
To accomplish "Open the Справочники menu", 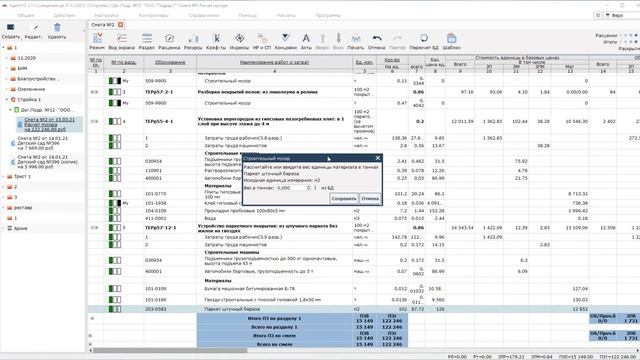I will coord(204,15).
